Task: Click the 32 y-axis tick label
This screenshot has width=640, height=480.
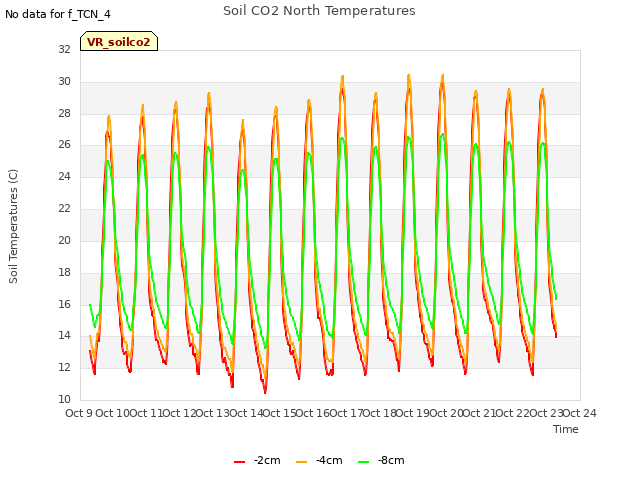Action: tap(64, 49)
